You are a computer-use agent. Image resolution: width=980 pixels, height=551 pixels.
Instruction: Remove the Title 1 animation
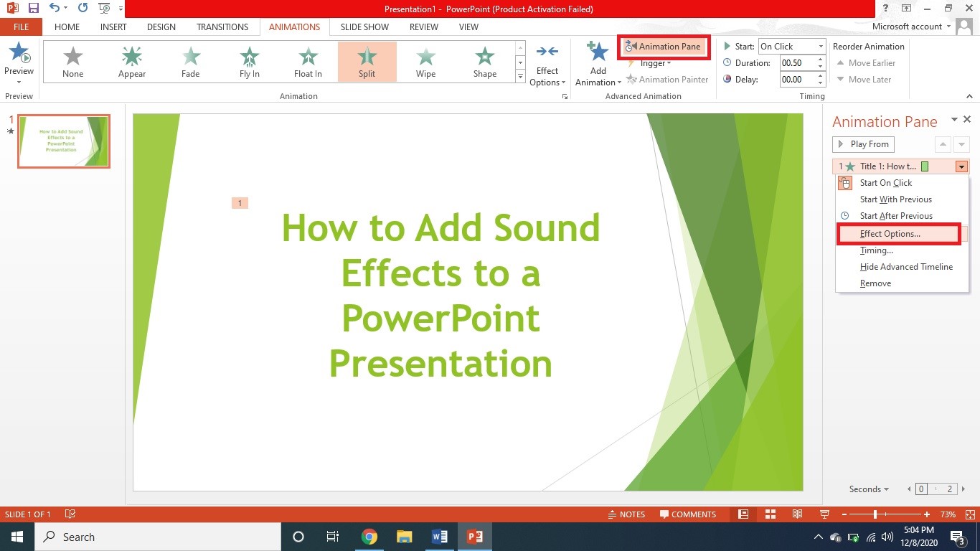point(875,283)
